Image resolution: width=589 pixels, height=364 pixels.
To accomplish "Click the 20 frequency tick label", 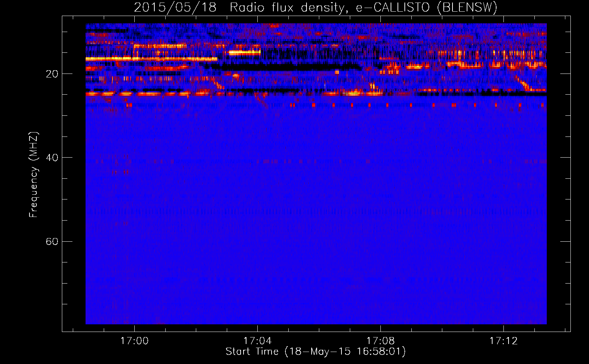I will tap(52, 74).
